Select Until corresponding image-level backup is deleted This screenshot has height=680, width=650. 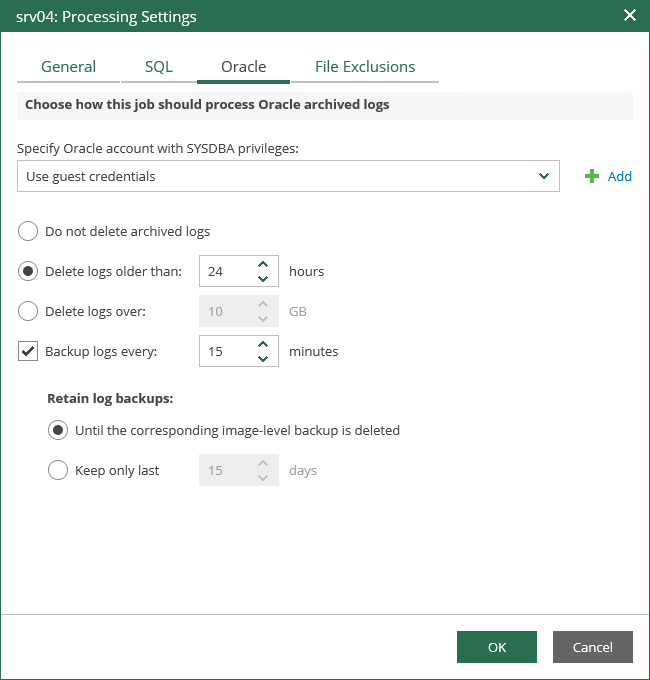(59, 431)
